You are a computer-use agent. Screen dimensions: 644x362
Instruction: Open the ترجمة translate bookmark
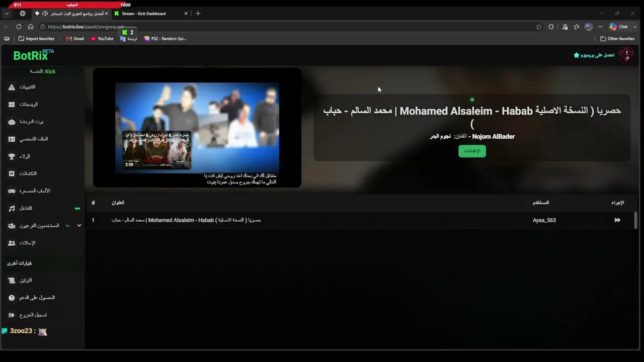click(129, 39)
